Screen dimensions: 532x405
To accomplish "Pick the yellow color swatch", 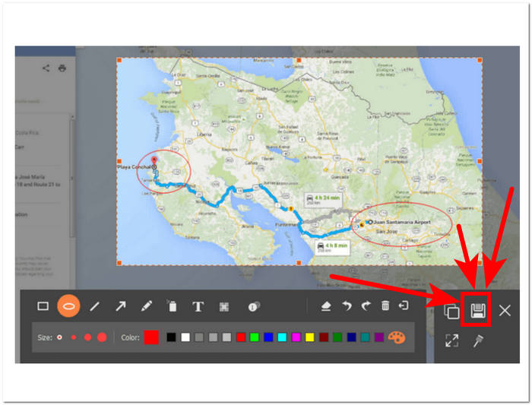I will click(x=310, y=337).
